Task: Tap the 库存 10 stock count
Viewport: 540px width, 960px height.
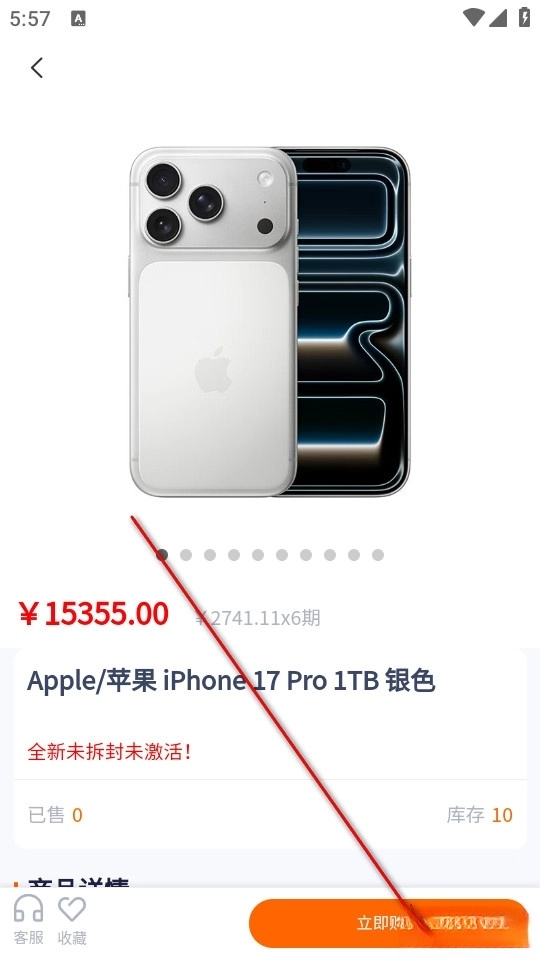Action: tap(479, 815)
